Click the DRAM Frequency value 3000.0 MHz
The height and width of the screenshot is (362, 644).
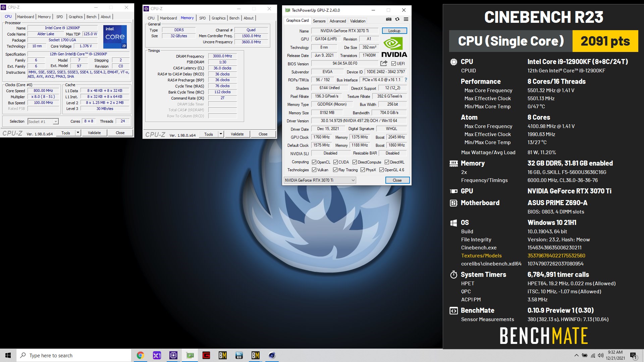(x=222, y=56)
